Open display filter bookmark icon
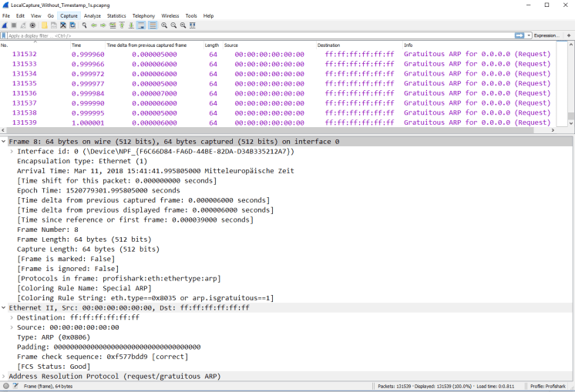Screen dimensions: 575x392 pyautogui.click(x=4, y=35)
